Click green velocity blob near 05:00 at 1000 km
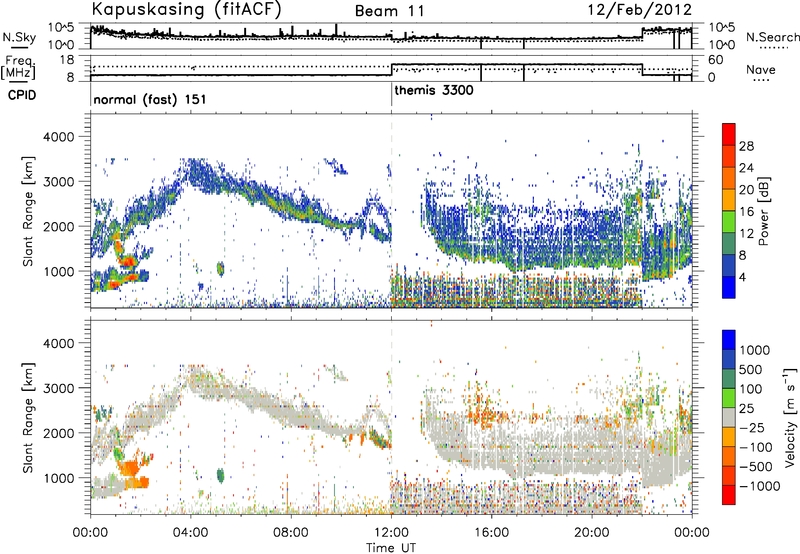 pyautogui.click(x=220, y=475)
